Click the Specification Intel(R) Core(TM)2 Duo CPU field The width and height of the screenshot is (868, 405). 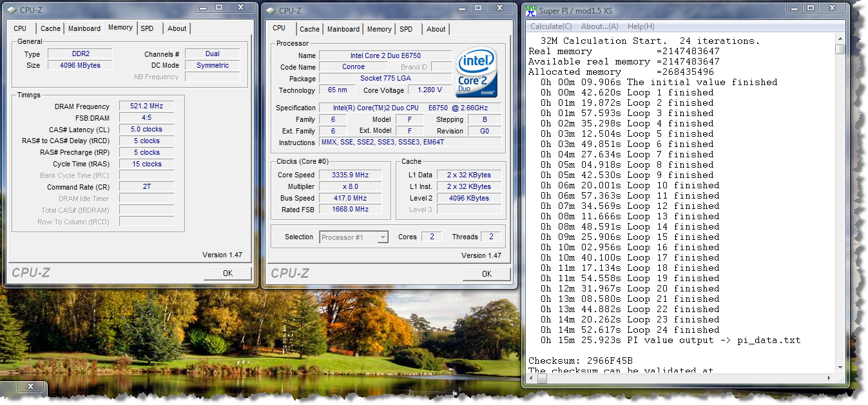tap(410, 108)
